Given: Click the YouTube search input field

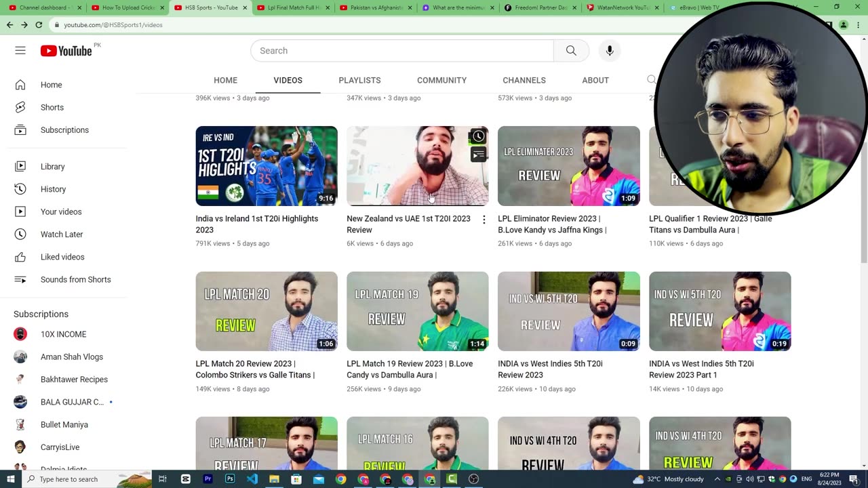Looking at the screenshot, I should [402, 51].
